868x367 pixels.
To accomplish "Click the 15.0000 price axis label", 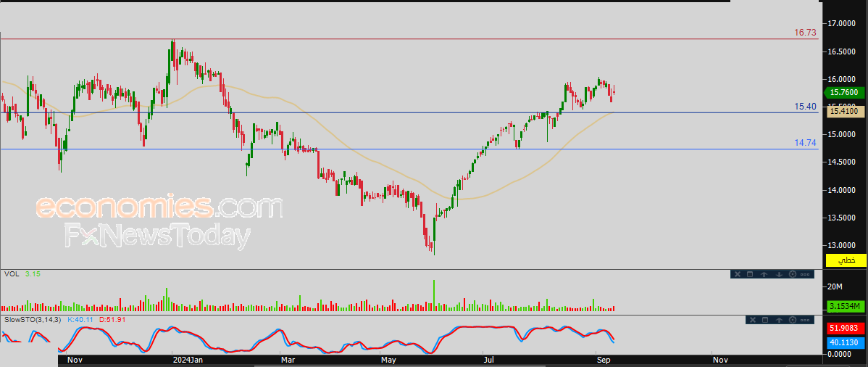I will 843,135.
